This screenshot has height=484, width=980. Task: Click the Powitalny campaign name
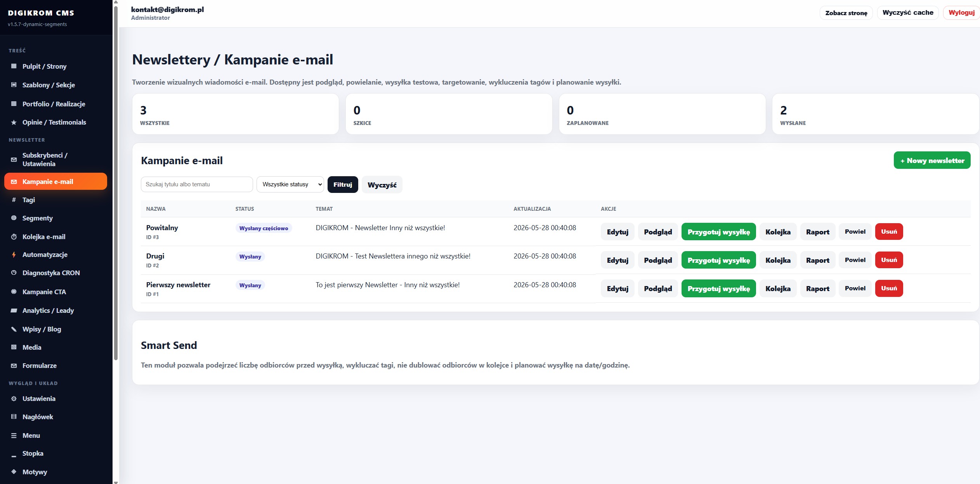click(x=162, y=227)
